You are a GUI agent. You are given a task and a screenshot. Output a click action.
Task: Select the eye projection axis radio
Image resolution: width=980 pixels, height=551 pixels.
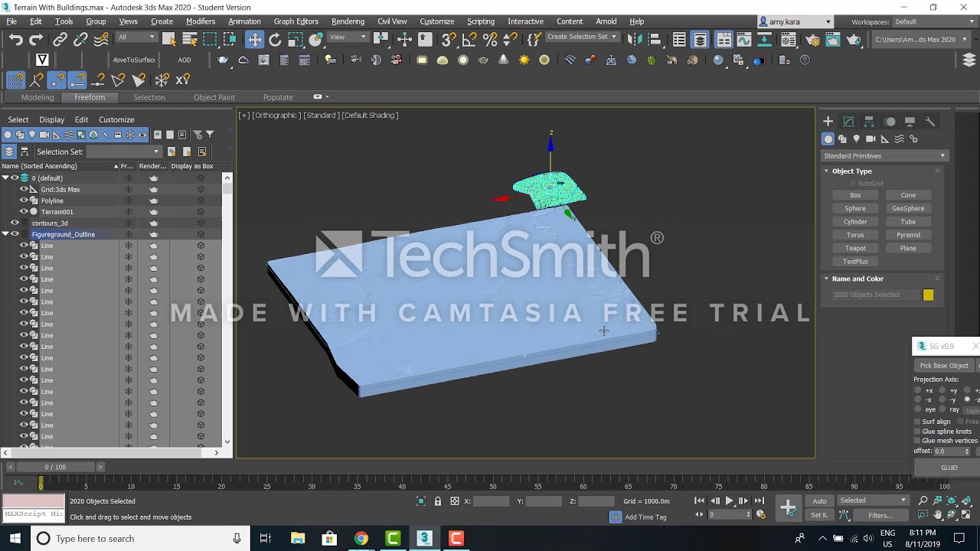(x=918, y=409)
